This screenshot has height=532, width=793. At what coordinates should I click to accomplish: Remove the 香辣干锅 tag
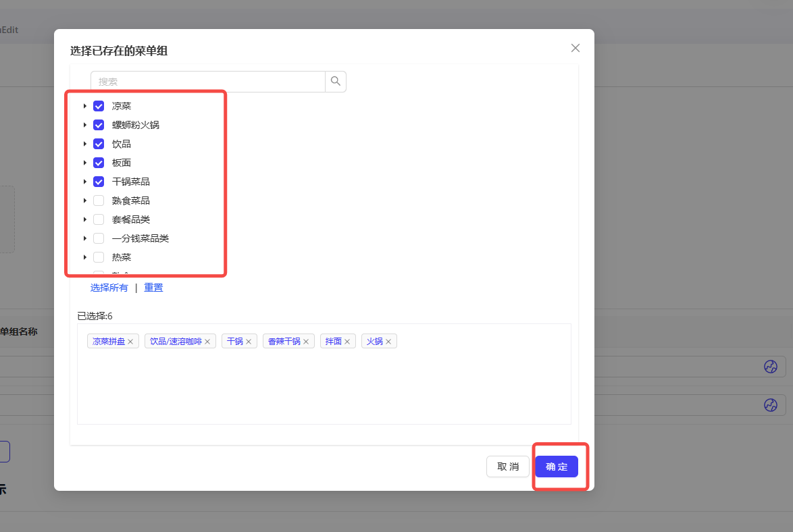(x=306, y=342)
